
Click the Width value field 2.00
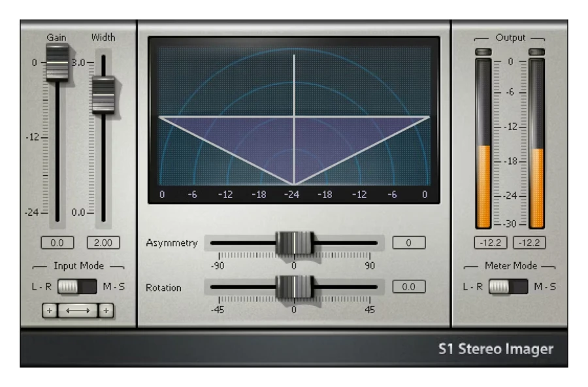click(x=103, y=243)
